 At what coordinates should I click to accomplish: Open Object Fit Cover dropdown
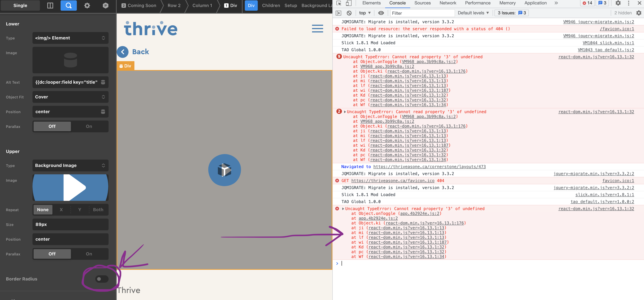click(x=70, y=97)
